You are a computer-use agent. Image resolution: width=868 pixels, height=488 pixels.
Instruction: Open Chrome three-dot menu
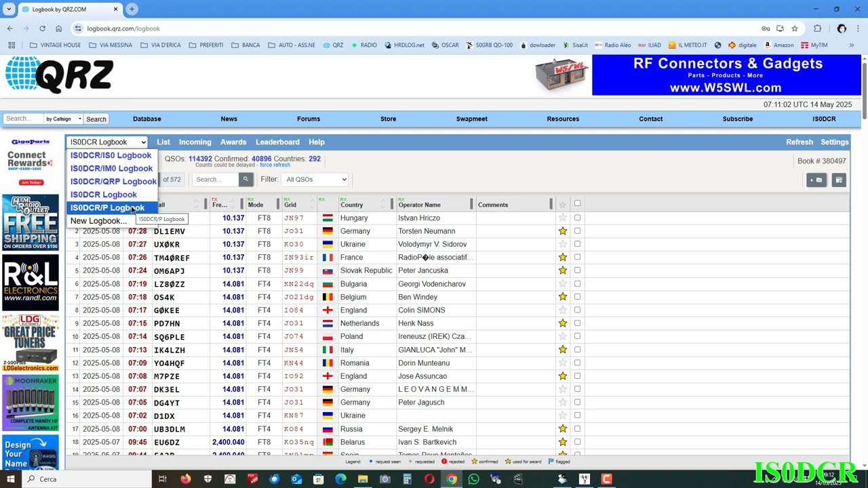click(858, 28)
